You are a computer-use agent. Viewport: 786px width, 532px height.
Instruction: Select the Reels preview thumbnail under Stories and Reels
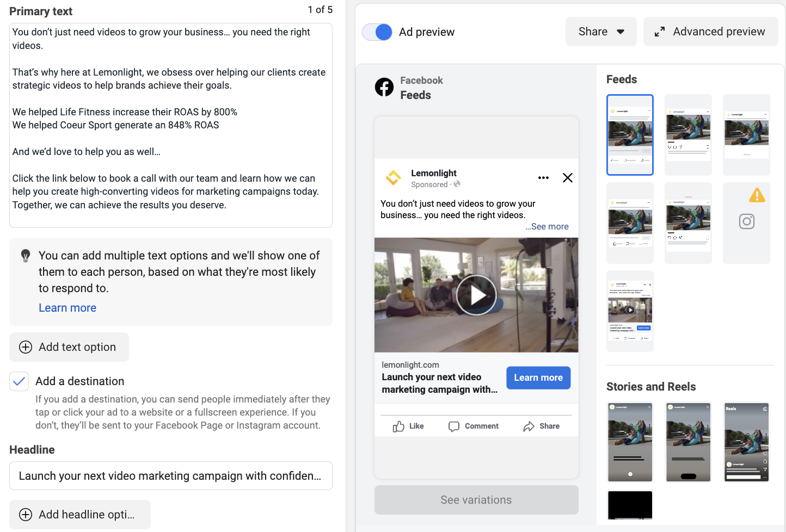pos(746,442)
